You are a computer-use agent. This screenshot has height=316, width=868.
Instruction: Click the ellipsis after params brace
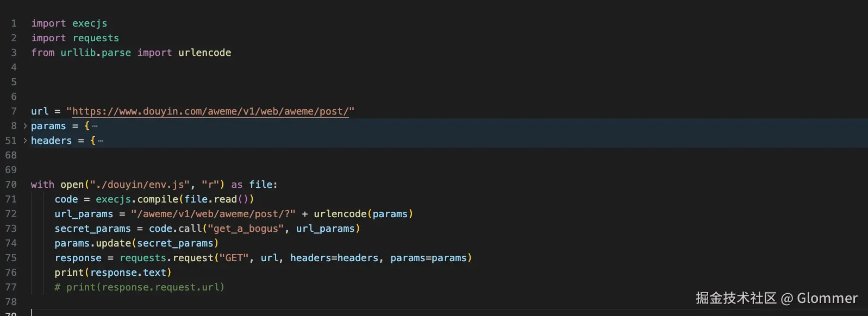(x=95, y=126)
